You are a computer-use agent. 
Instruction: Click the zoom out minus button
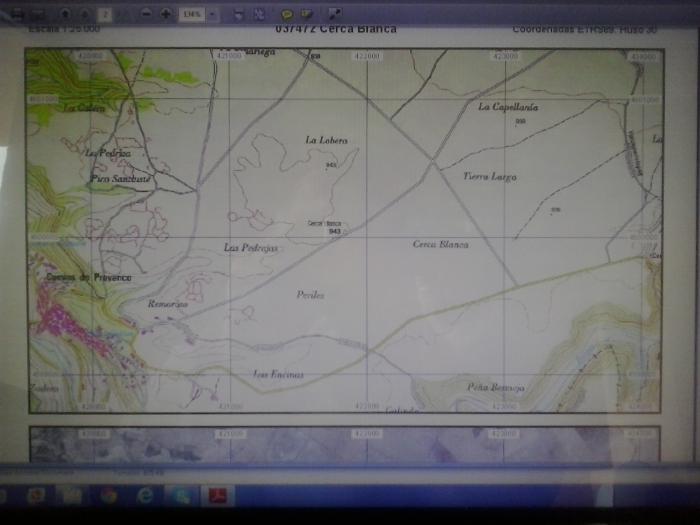146,14
